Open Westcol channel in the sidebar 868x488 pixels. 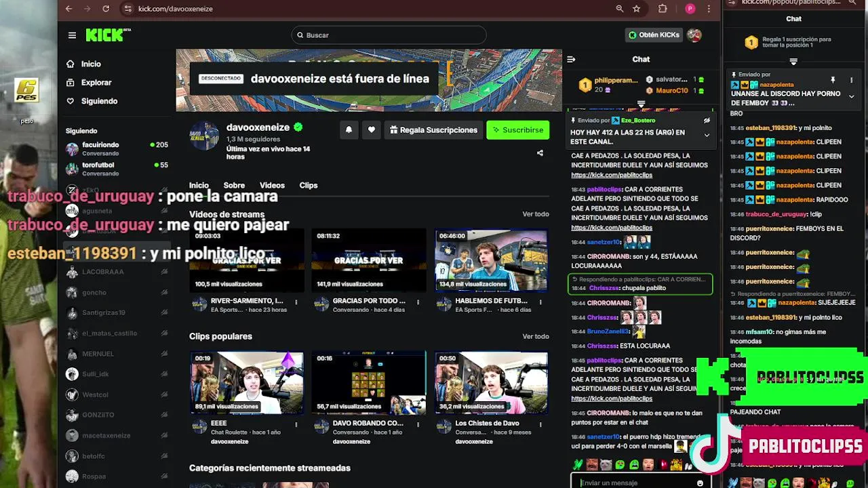click(x=117, y=394)
